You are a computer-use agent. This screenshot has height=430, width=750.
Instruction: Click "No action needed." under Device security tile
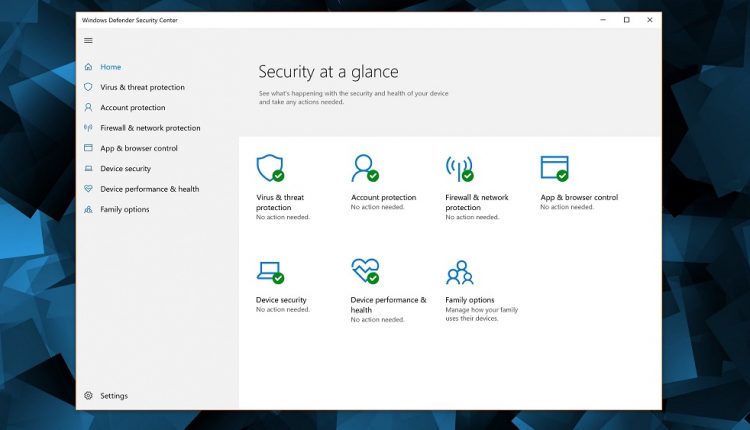pos(283,309)
